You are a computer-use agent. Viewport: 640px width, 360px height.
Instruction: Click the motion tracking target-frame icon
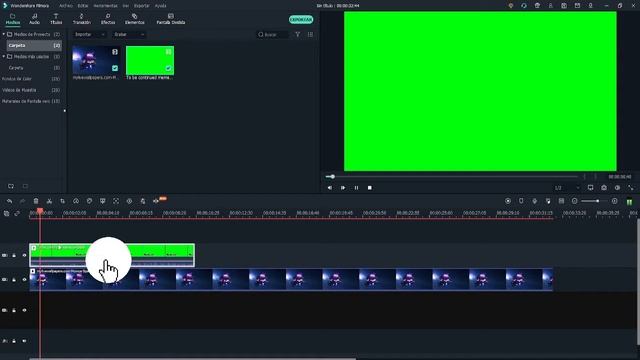(116, 201)
